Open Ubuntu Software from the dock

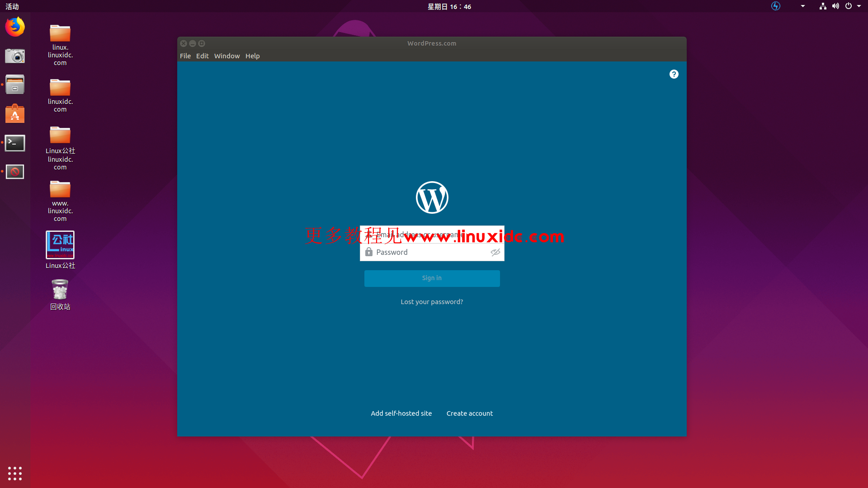pos(15,113)
